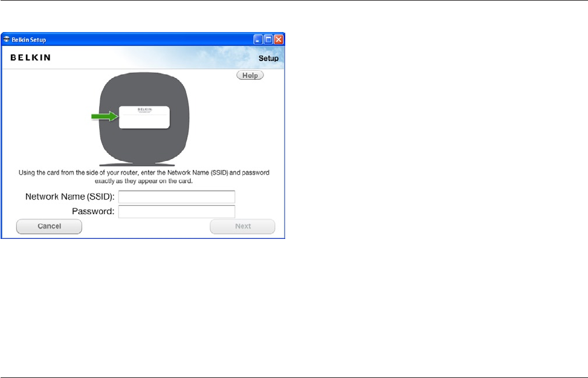This screenshot has height=378, width=588.
Task: Click the 'Setup' header text
Action: (268, 58)
